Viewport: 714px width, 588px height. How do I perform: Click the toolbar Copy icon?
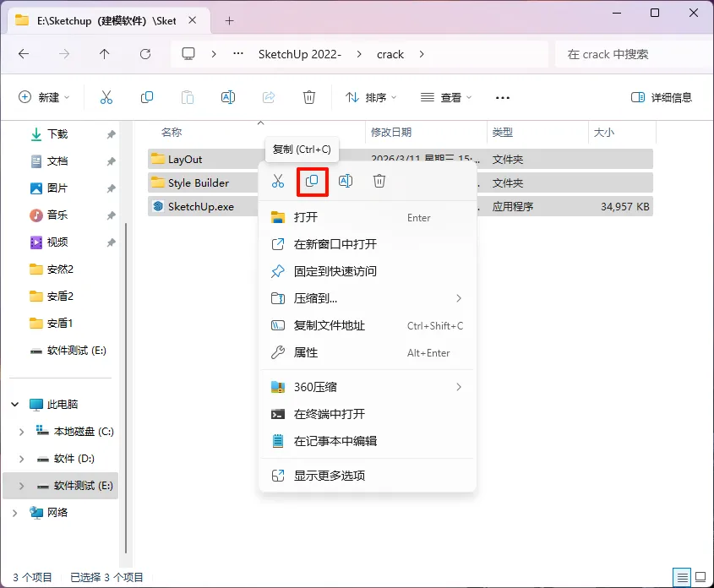pos(147,97)
